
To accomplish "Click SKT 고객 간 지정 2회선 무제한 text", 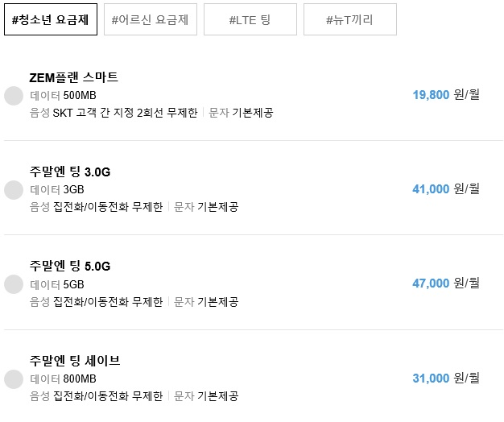I will [125, 113].
